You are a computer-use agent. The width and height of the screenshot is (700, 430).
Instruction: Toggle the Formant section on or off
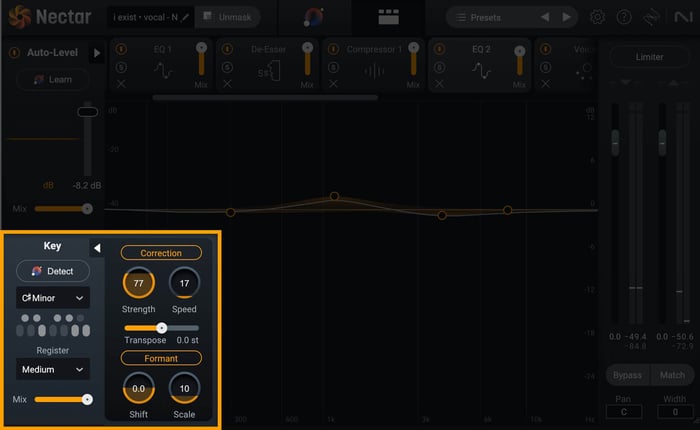pyautogui.click(x=161, y=358)
